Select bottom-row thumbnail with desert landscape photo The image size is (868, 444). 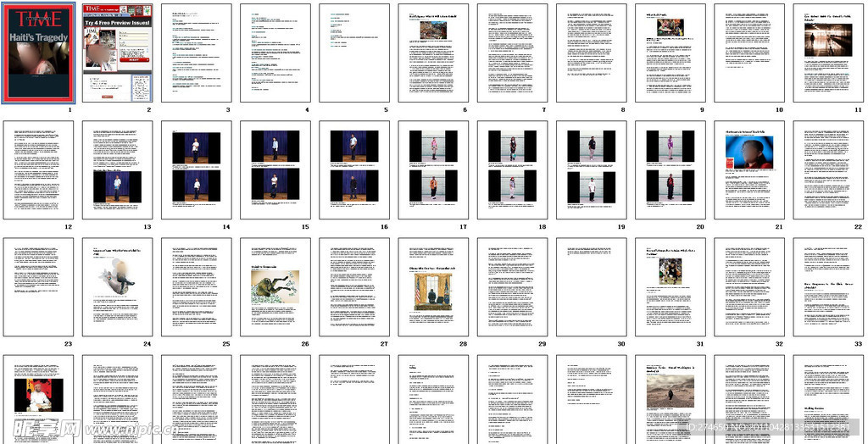click(x=670, y=400)
